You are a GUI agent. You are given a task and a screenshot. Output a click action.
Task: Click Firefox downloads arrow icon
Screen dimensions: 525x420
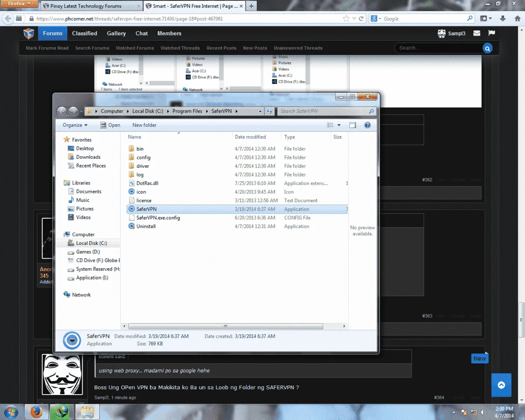point(503,19)
